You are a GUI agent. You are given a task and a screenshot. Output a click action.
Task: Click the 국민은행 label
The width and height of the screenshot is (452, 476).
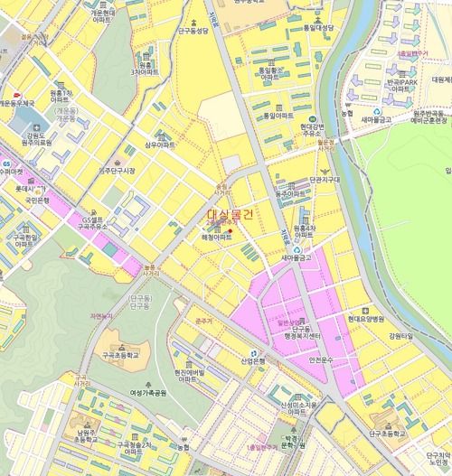[37, 200]
